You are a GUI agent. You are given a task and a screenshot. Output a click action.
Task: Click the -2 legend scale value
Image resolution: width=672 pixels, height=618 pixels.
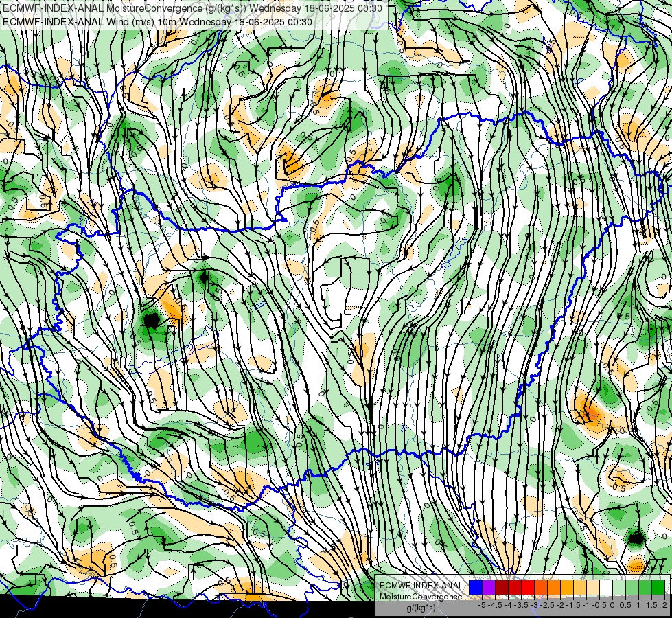(561, 605)
